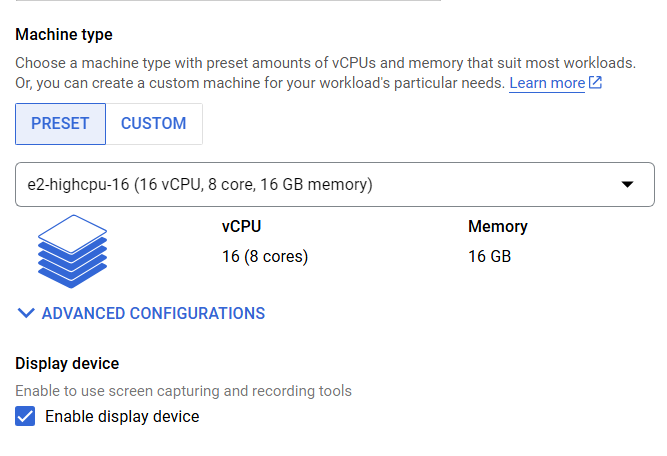Viewport: 667px width, 456px height.
Task: Click the vCPU column heading
Action: (x=241, y=227)
